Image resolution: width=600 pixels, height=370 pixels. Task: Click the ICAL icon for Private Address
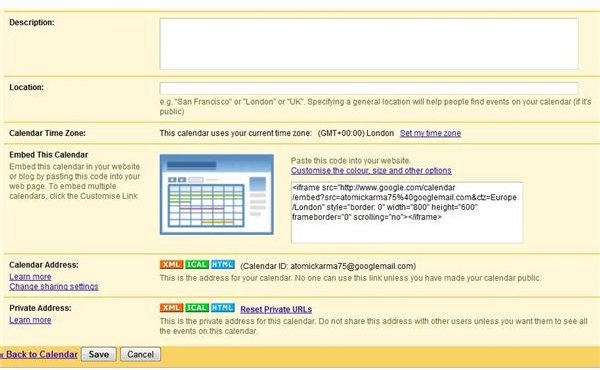[197, 308]
